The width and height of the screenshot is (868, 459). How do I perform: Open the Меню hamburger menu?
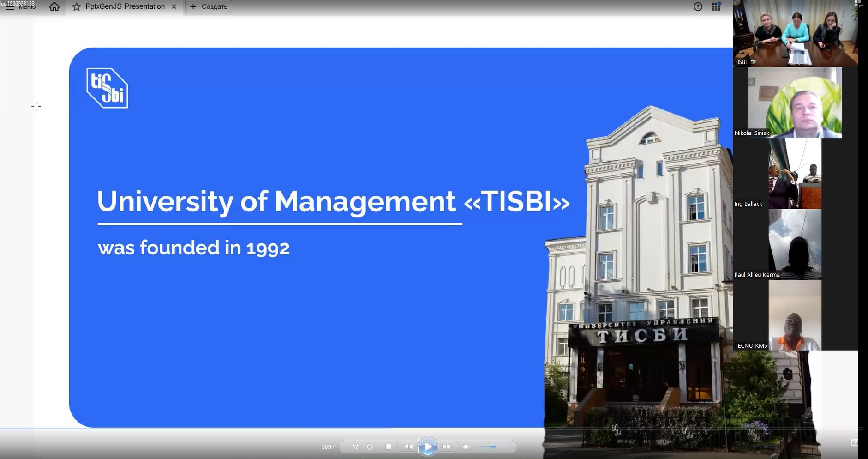tap(10, 7)
